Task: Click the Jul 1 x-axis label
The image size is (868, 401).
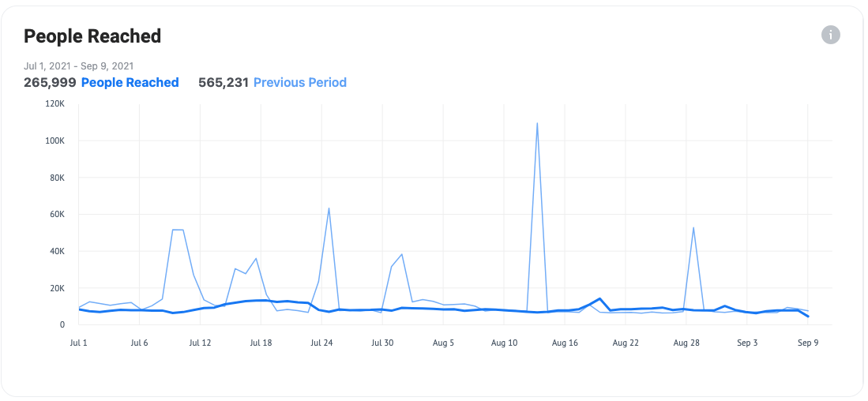Action: click(79, 343)
